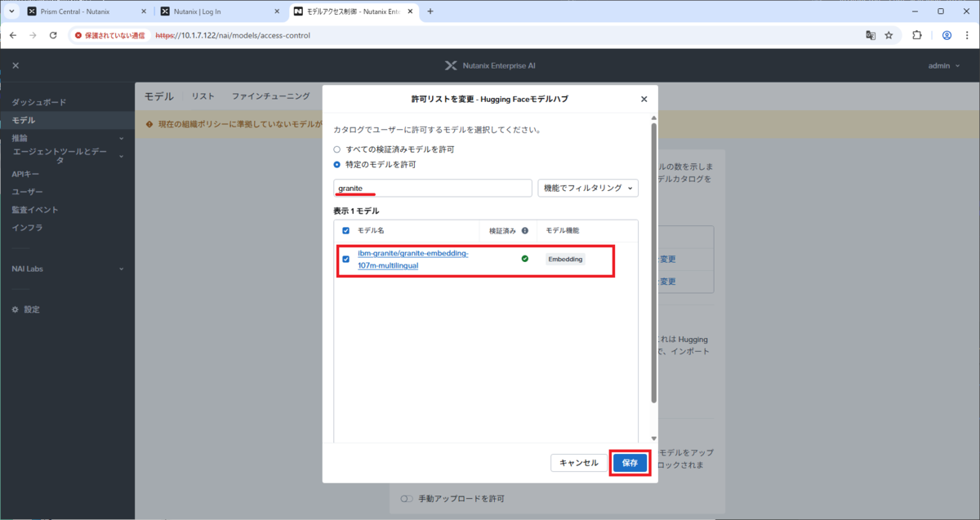The height and width of the screenshot is (520, 980).
Task: Open the 機能でフィルタリング dropdown
Action: click(x=588, y=188)
